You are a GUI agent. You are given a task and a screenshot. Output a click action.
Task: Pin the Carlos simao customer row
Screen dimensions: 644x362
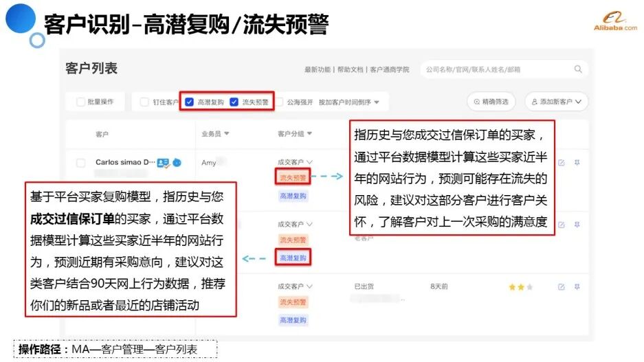pos(577,163)
